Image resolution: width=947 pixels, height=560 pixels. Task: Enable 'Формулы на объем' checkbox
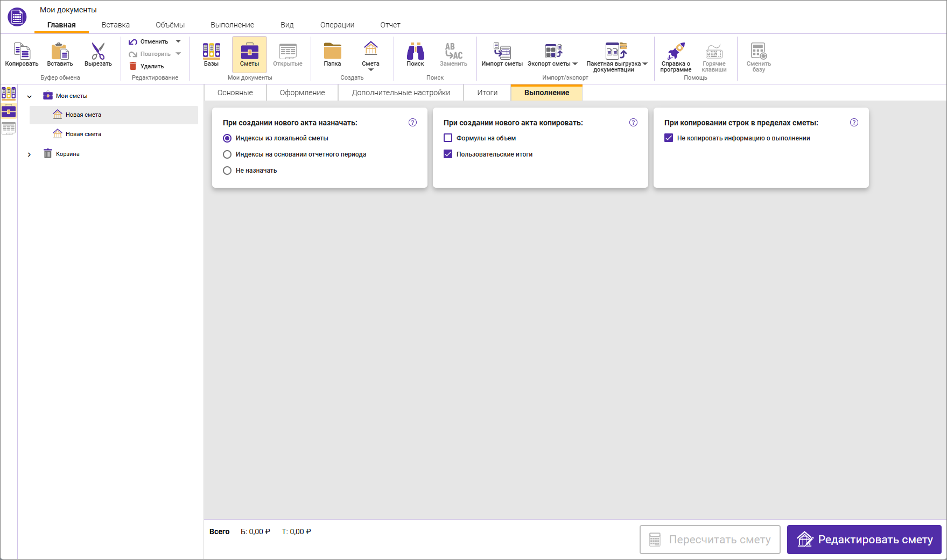click(x=448, y=138)
